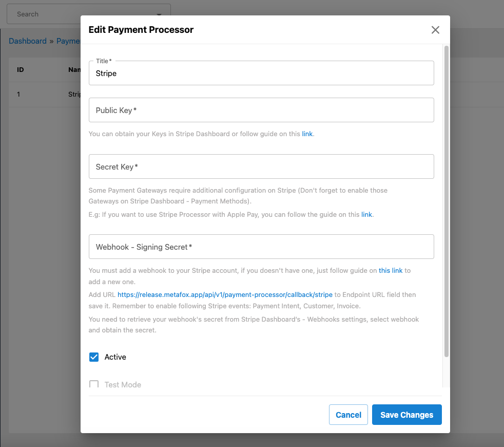504x447 pixels.
Task: Uncheck the Active checkbox
Action: [x=94, y=357]
